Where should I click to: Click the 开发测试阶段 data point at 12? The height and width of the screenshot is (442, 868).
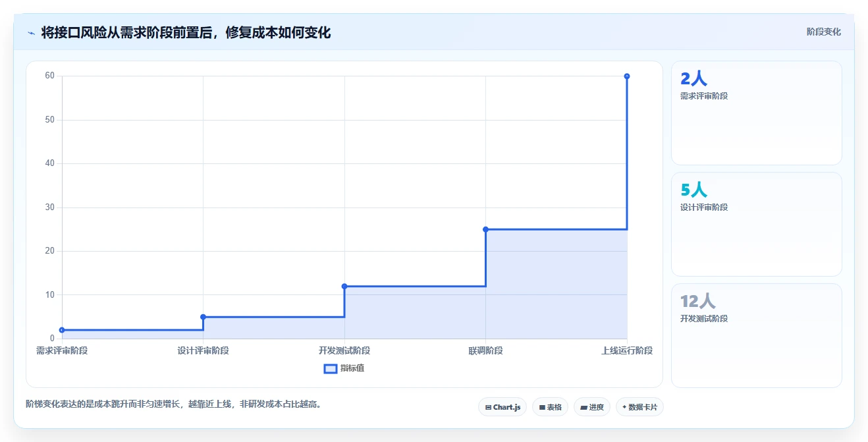(344, 286)
